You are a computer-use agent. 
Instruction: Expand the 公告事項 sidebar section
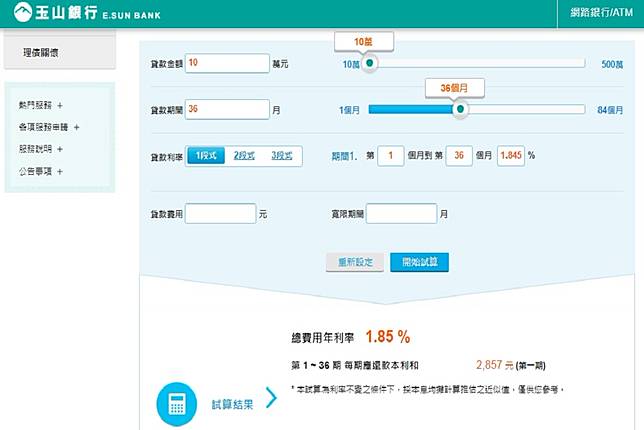pyautogui.click(x=40, y=171)
